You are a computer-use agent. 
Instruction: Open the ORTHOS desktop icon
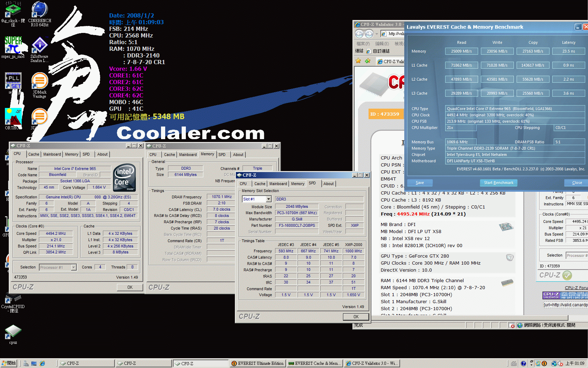(x=13, y=119)
